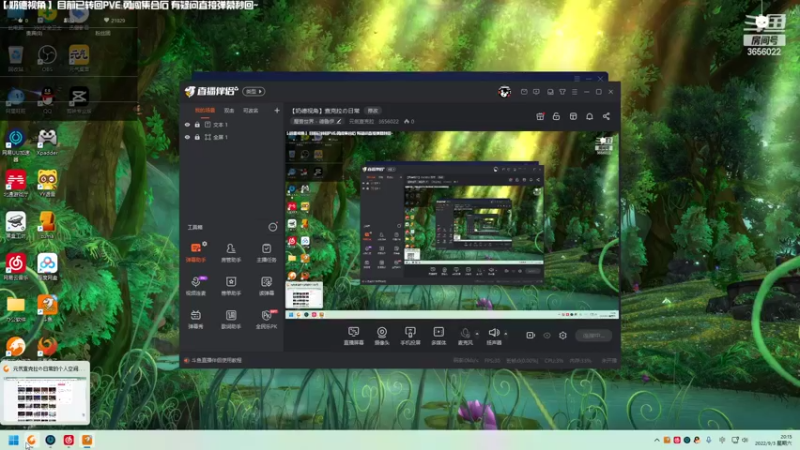Viewport: 800px width, 450px height.
Task: Select the 文本 1 source row
Action: click(232, 124)
